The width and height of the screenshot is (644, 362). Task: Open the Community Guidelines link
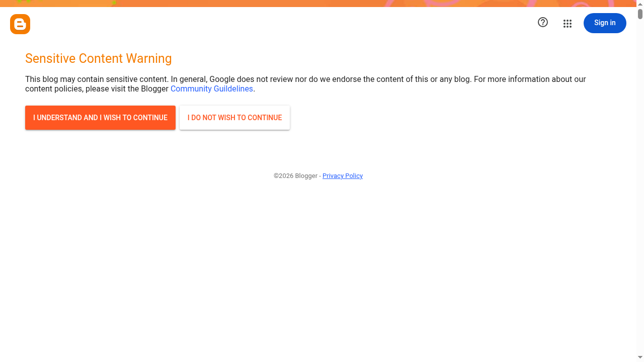pyautogui.click(x=212, y=89)
